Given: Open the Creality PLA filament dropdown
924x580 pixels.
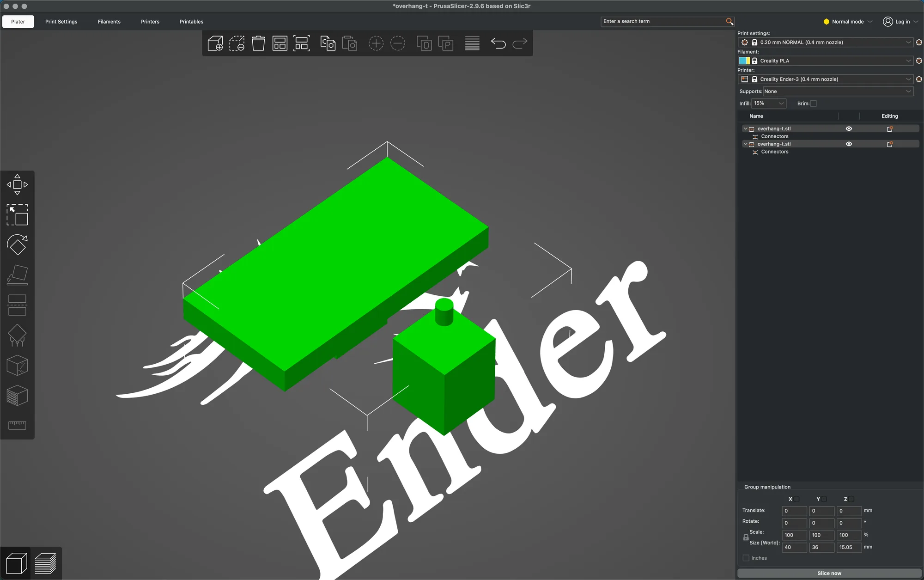Looking at the screenshot, I should point(825,61).
